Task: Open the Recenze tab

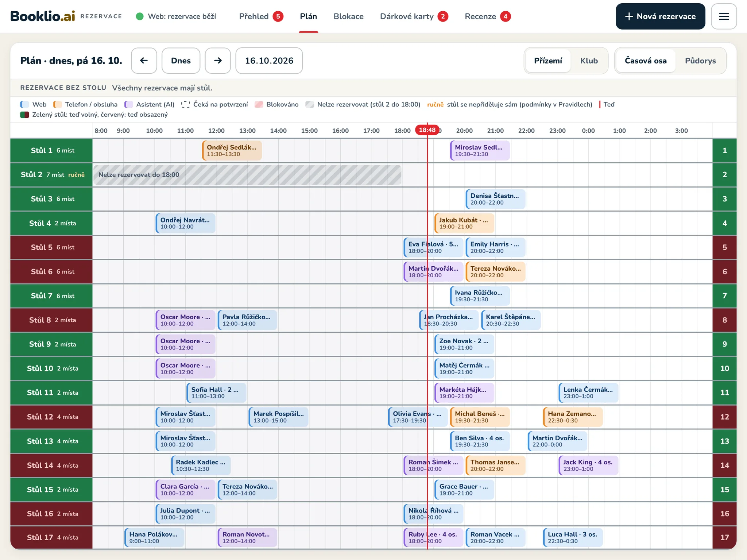Action: (488, 16)
